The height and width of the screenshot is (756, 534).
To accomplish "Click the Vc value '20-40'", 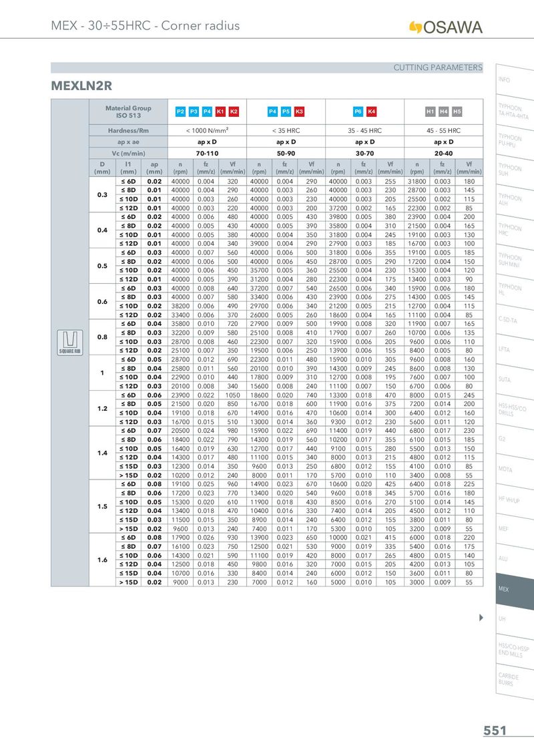I will click(x=443, y=154).
